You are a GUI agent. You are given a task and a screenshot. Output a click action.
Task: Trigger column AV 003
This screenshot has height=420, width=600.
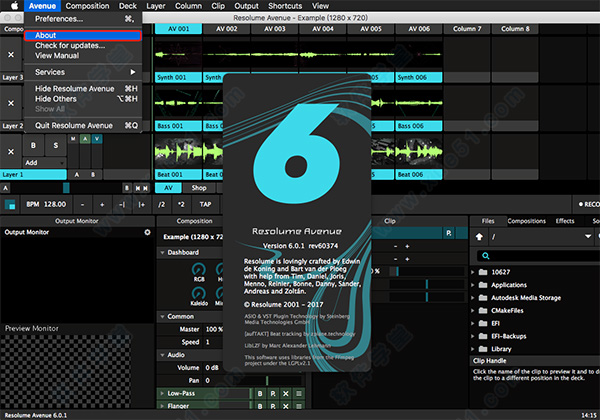[x=274, y=29]
